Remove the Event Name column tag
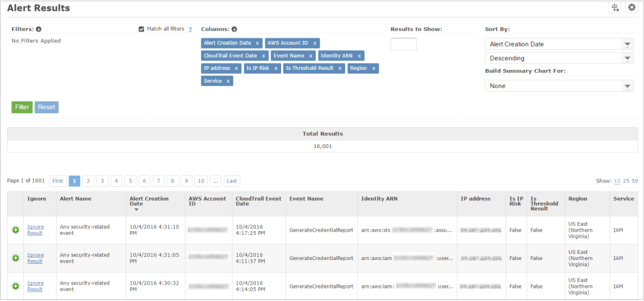The height and width of the screenshot is (301, 644). click(311, 56)
